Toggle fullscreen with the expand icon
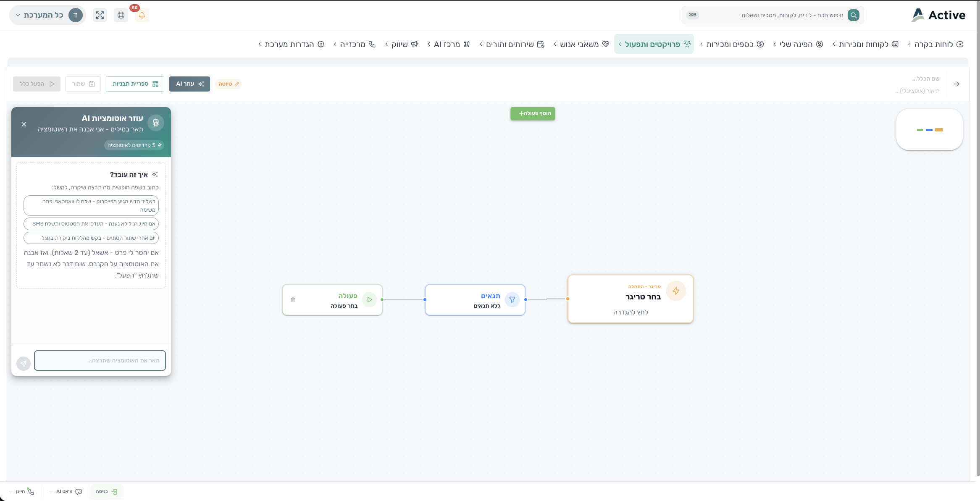980x501 pixels. [100, 15]
